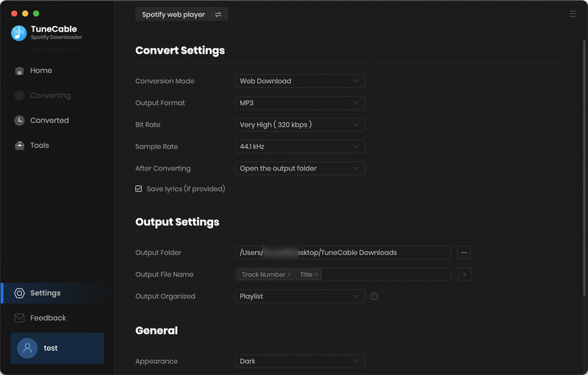This screenshot has width=588, height=375.
Task: Toggle Save lyrics checkbox
Action: 139,189
